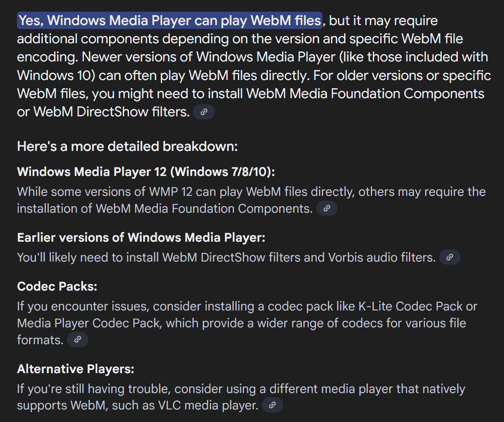Click the 'Codec Packs:' heading

click(x=57, y=287)
